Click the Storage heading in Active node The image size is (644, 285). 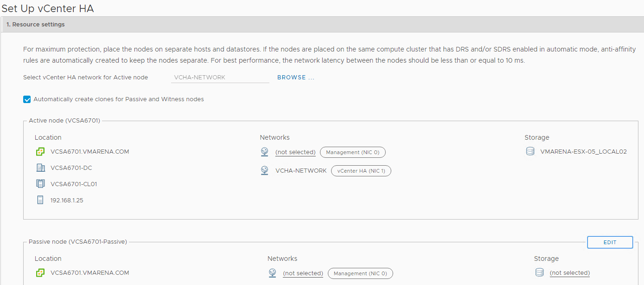coord(537,137)
